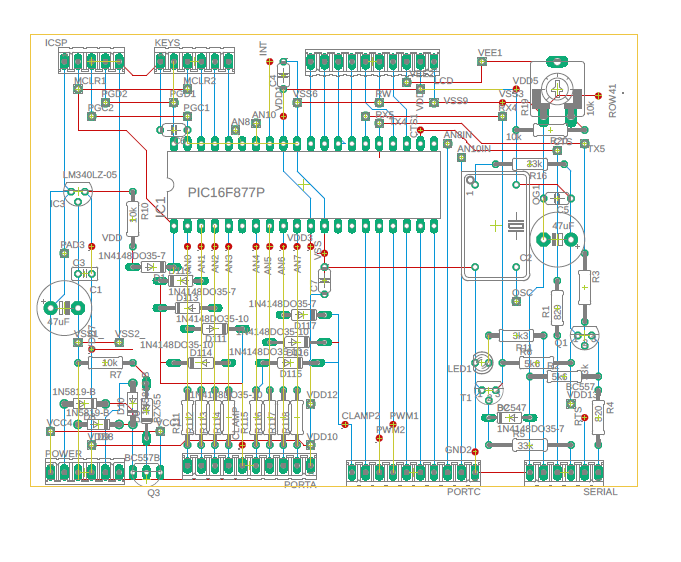This screenshot has width=681, height=562.
Task: Click the PORTA connector label
Action: 300,485
